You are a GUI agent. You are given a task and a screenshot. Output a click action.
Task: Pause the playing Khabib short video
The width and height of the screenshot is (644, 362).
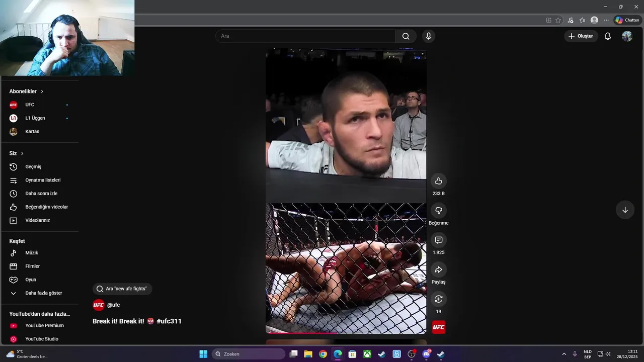(346, 191)
